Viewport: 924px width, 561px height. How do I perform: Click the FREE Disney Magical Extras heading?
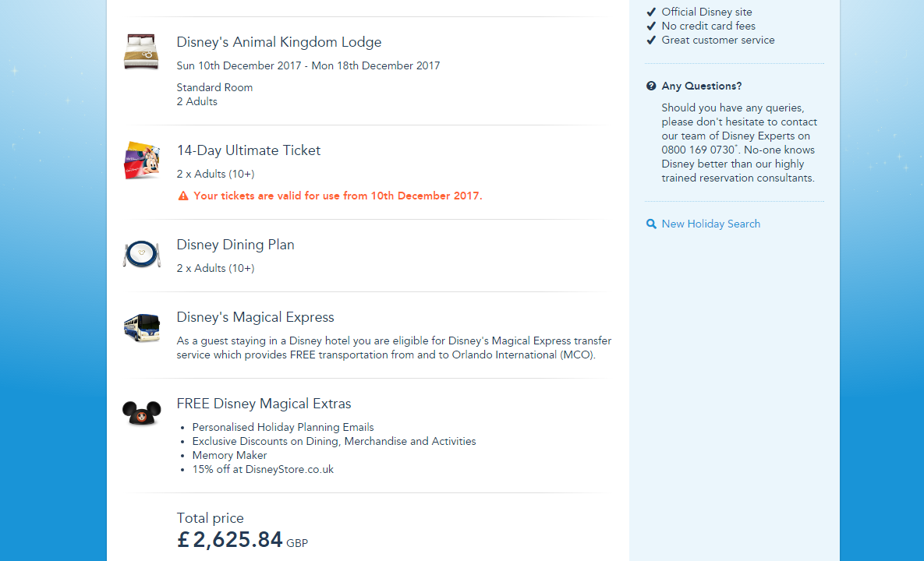(264, 404)
